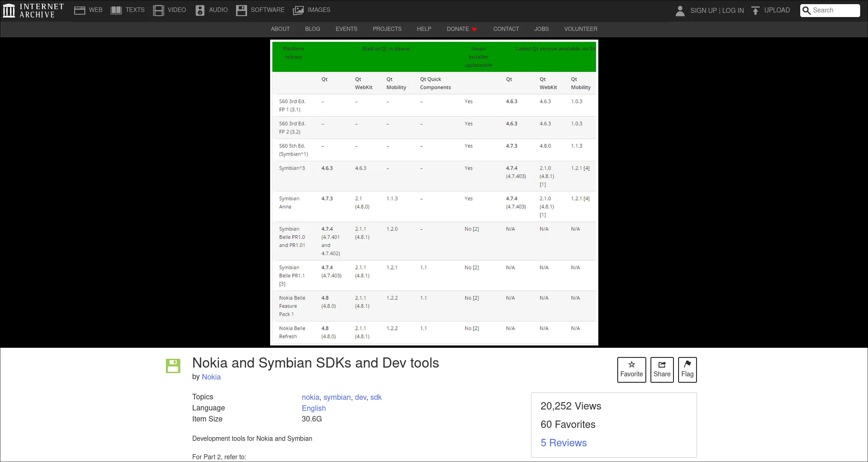Open the Web section icon
Screen dimensions: 868x462
[x=80, y=10]
